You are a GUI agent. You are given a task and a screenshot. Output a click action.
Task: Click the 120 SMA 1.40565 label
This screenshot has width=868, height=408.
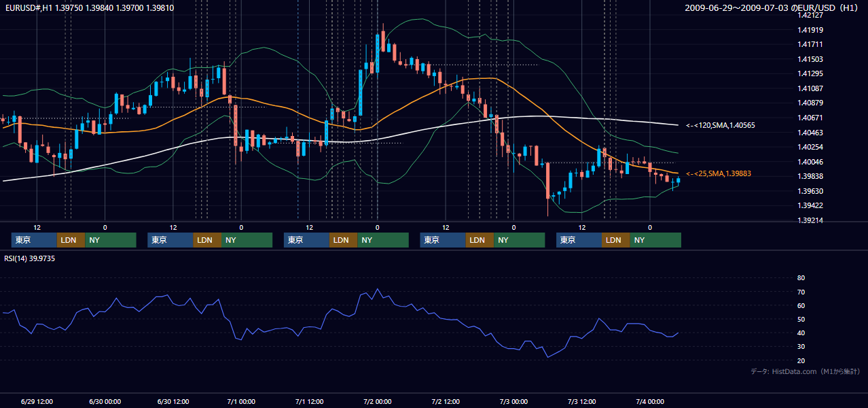(721, 125)
